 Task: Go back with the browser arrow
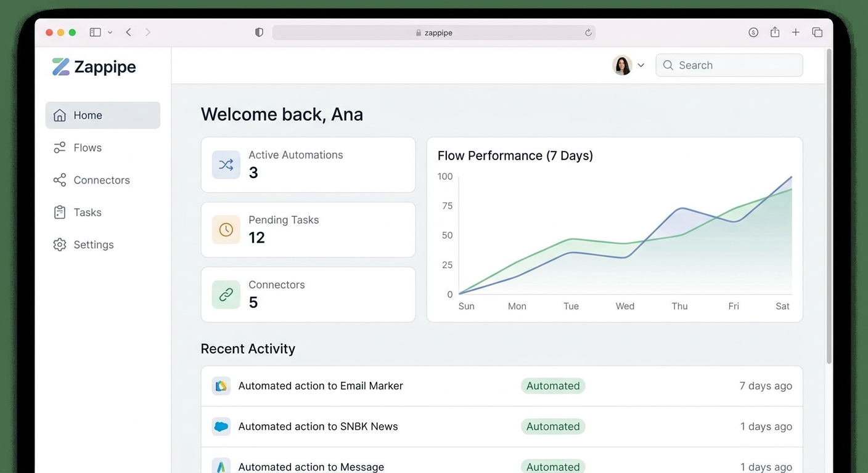[128, 32]
